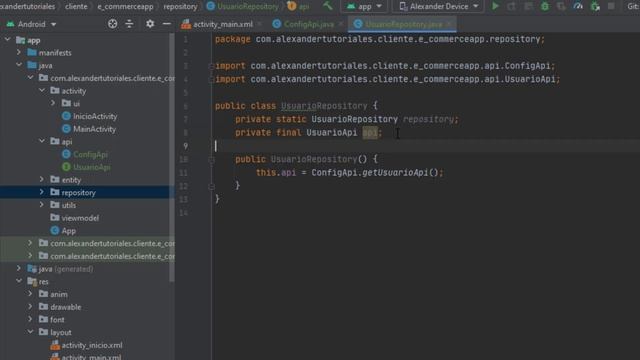
Task: Open Project panel gear options
Action: pyautogui.click(x=150, y=24)
